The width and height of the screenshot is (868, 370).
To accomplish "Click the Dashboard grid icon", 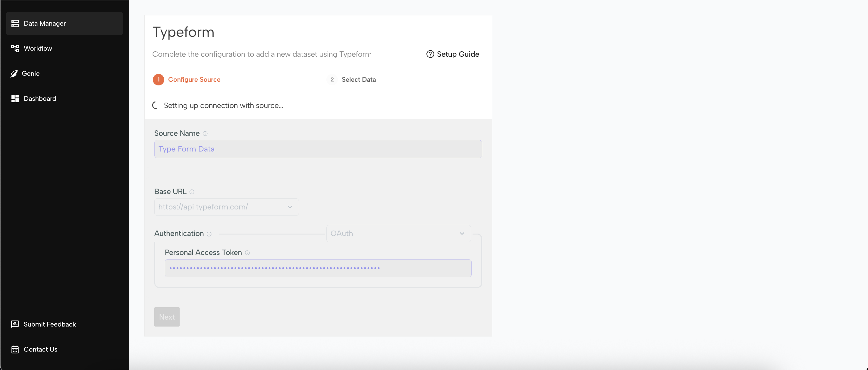I will pyautogui.click(x=15, y=98).
